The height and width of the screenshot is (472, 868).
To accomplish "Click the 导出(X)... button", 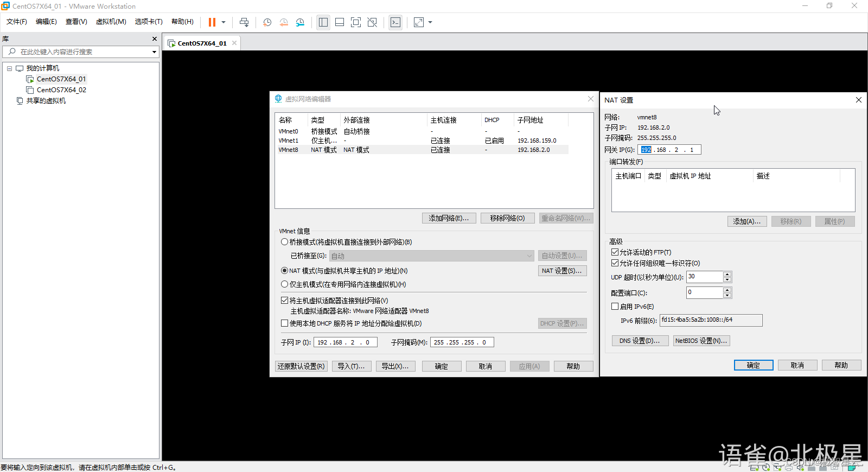I will point(395,366).
